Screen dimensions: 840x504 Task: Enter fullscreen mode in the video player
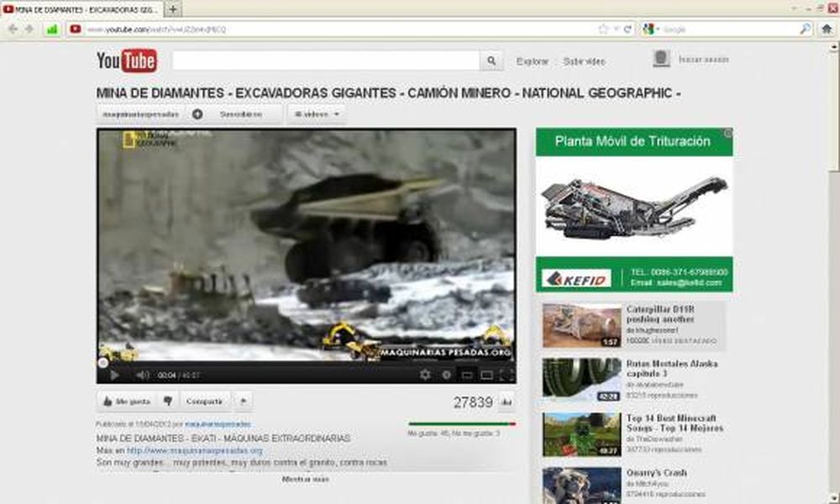point(507,375)
